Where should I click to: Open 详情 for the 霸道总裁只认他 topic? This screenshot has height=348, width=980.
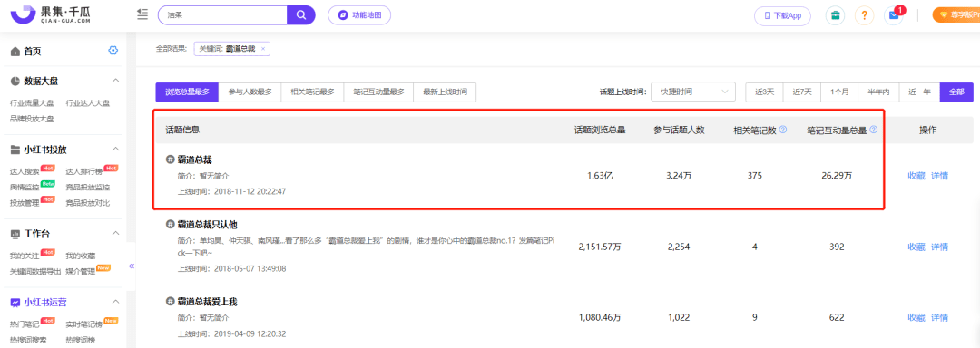tap(939, 247)
